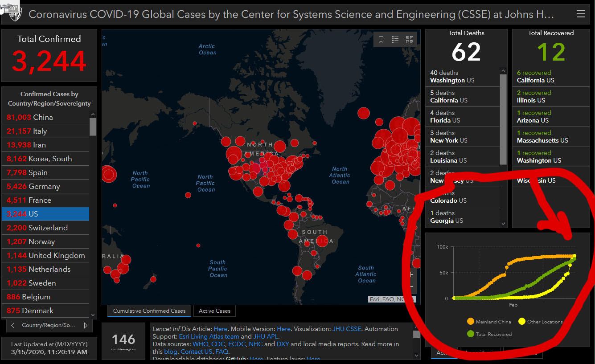Select the '1,144 United Kingdom' row

click(45, 255)
